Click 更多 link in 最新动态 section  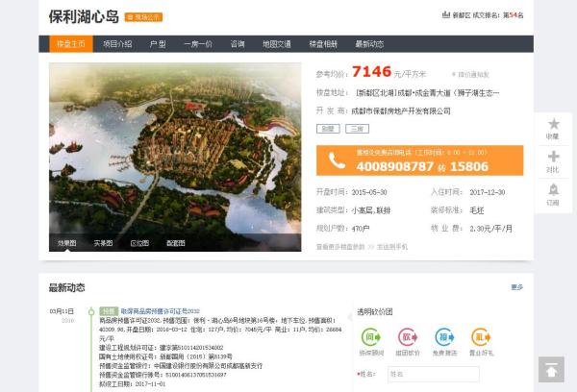click(517, 287)
